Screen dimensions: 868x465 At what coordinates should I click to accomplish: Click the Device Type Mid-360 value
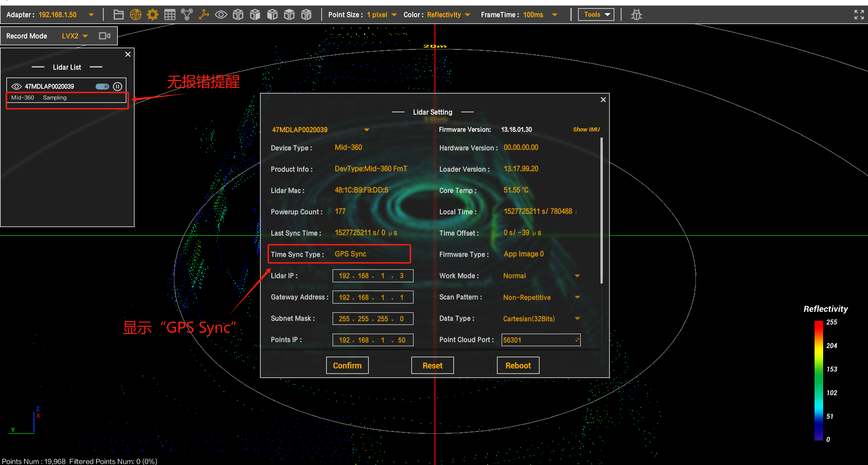pyautogui.click(x=348, y=148)
